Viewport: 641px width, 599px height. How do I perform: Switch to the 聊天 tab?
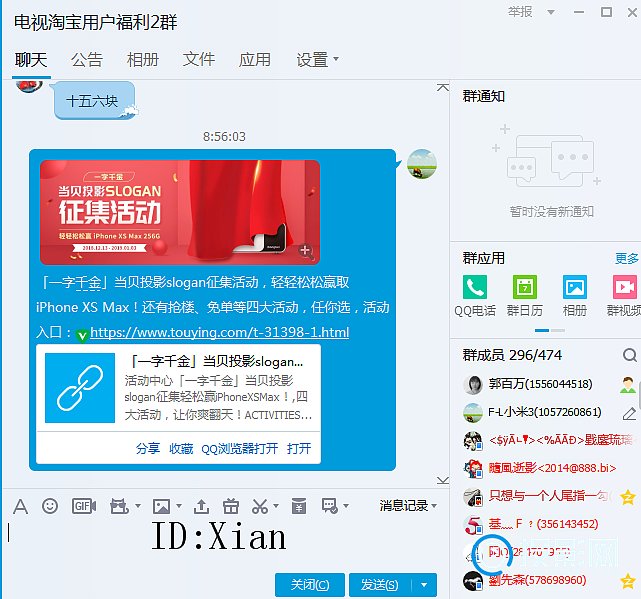pos(31,60)
